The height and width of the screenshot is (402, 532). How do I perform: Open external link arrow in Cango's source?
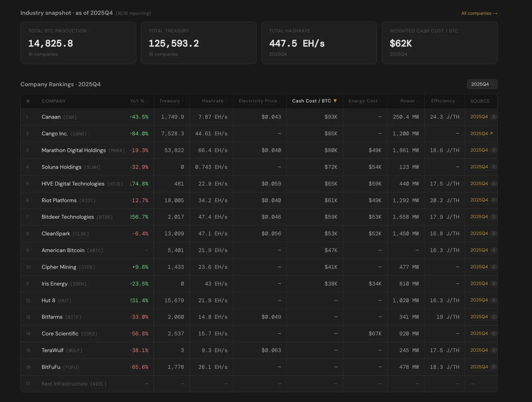pos(491,133)
